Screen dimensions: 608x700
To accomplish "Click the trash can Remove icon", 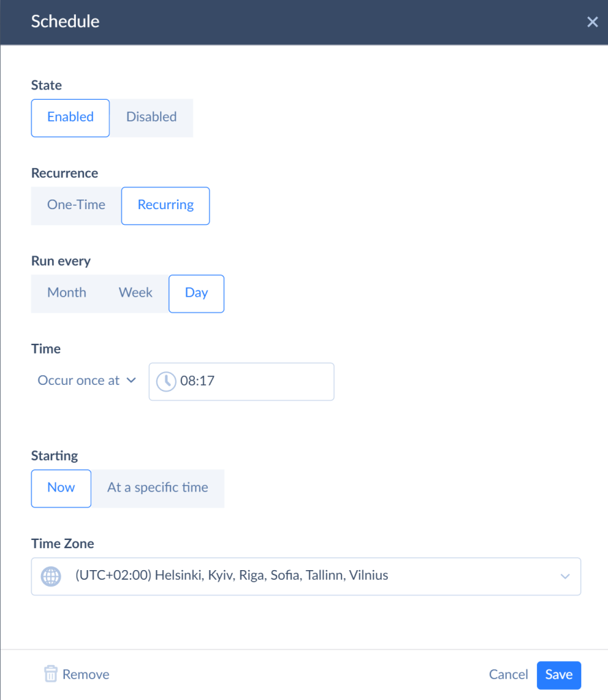I will (51, 673).
